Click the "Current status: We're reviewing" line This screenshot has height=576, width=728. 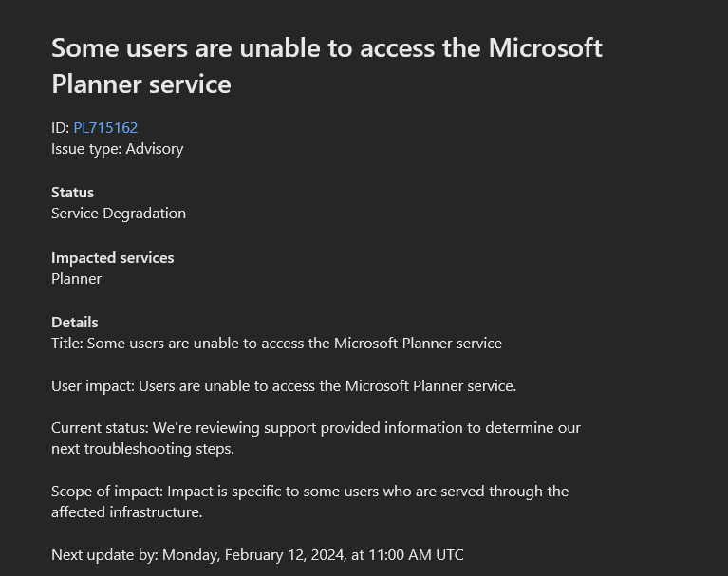315,427
